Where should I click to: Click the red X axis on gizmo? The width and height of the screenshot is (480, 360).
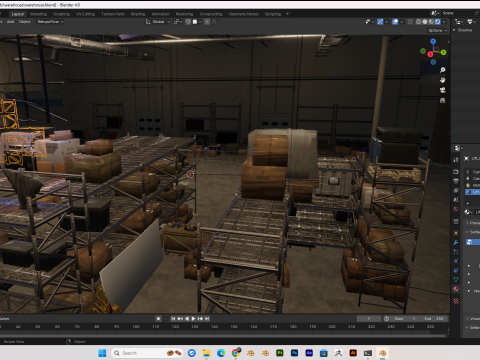[430, 54]
